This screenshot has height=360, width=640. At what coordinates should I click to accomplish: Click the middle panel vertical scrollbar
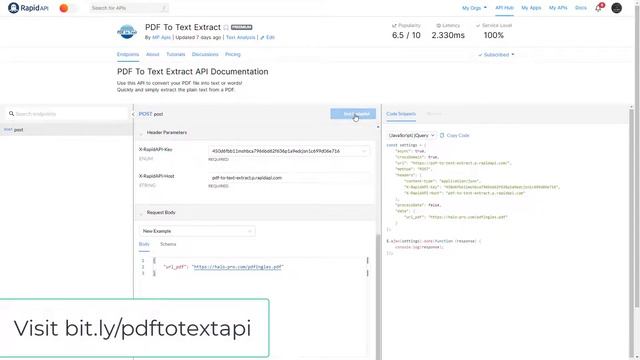378,297
